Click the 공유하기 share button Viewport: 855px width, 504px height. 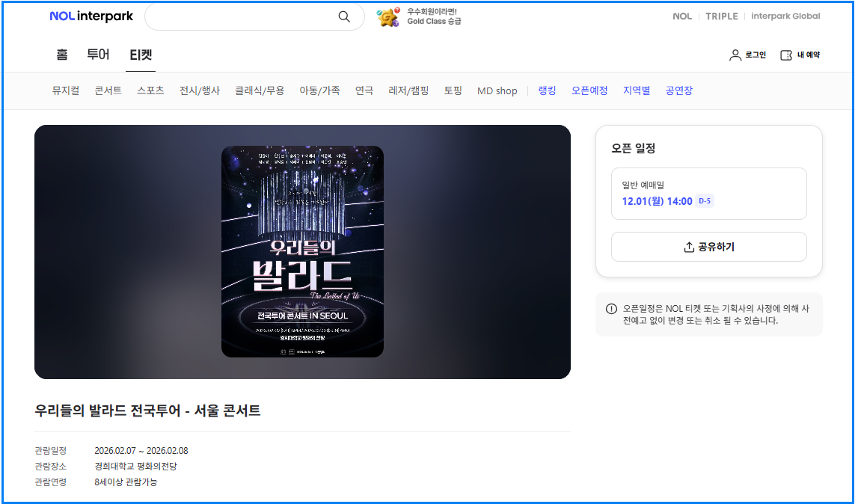coord(708,246)
